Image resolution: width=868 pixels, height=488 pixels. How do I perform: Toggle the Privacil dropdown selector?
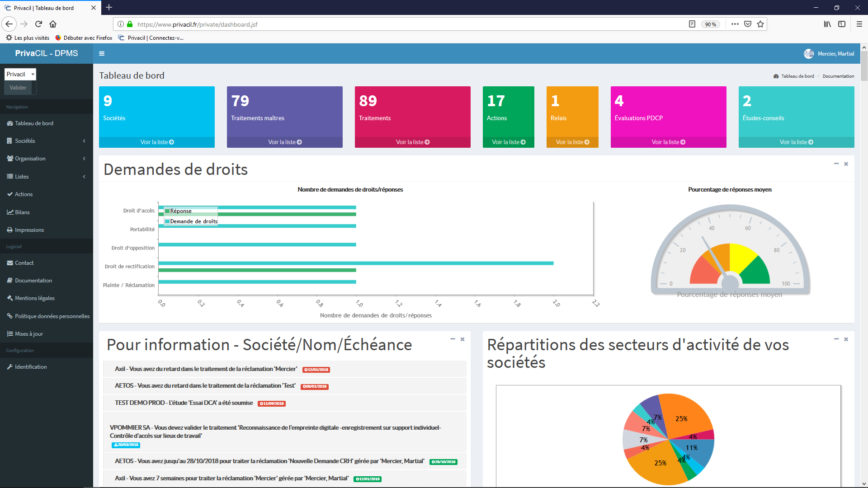pyautogui.click(x=20, y=73)
